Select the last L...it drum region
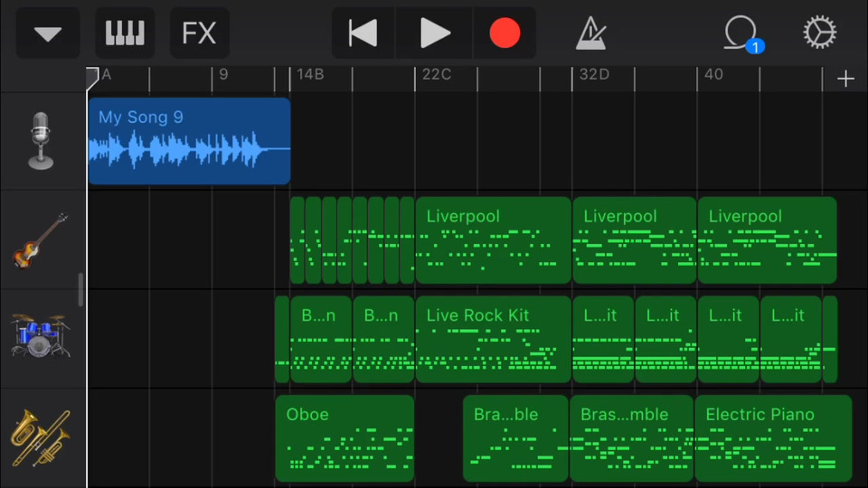This screenshot has height=488, width=868. click(x=791, y=339)
